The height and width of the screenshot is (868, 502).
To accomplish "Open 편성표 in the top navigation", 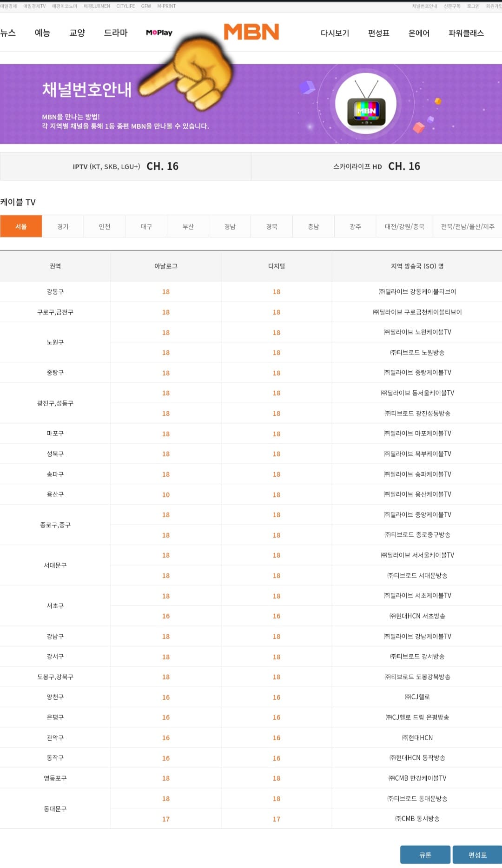I will coord(378,33).
